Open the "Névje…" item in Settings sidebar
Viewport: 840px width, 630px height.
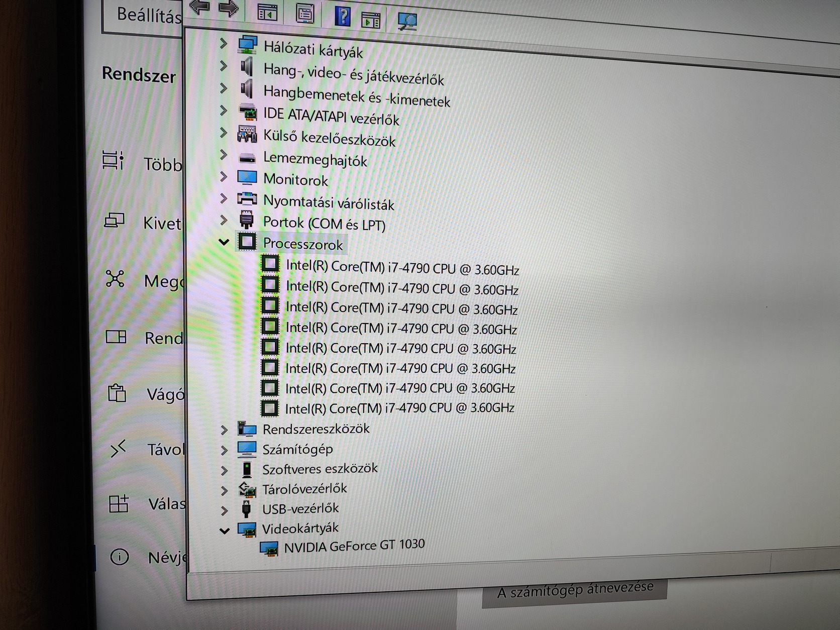[148, 557]
